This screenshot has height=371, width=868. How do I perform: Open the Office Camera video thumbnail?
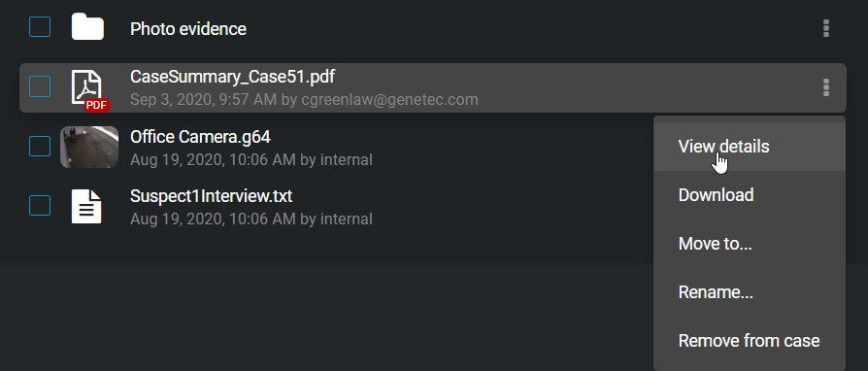89,147
